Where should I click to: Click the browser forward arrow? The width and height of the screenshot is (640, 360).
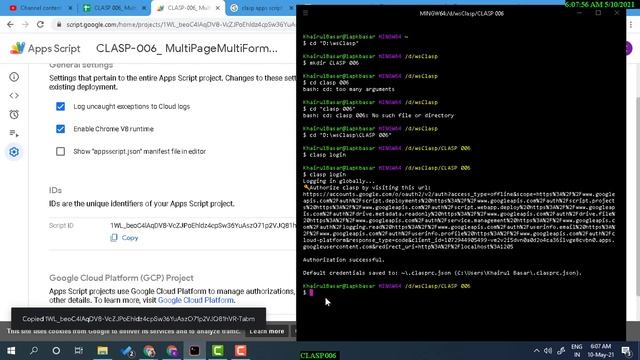(x=25, y=24)
